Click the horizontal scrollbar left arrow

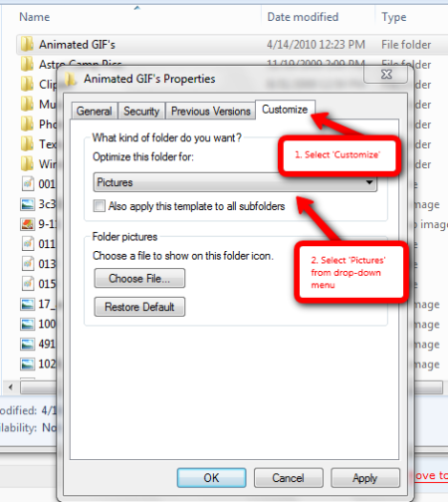pos(11,387)
